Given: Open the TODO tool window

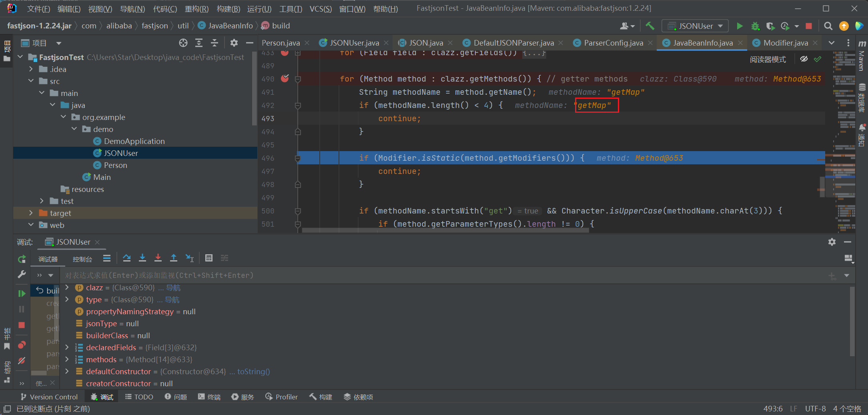Looking at the screenshot, I should point(139,397).
